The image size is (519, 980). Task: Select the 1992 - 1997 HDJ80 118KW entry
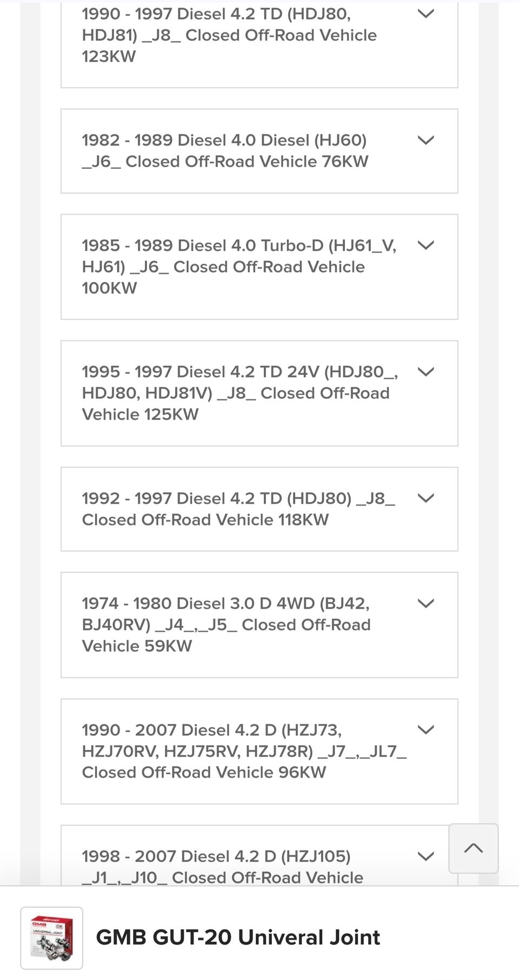[238, 509]
